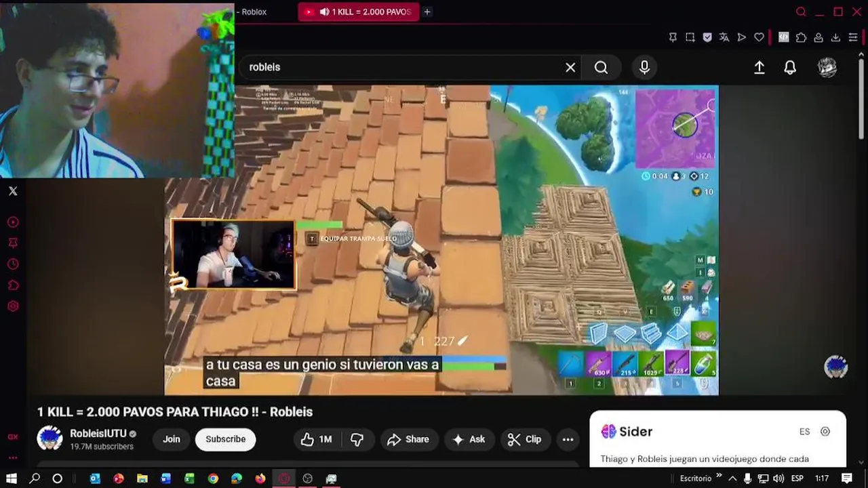Open the more actions three-dot menu

(568, 439)
